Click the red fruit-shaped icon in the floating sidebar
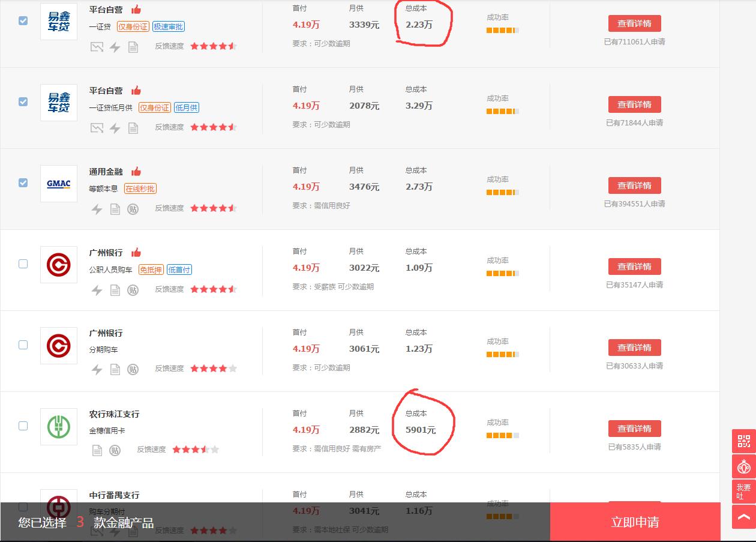The width and height of the screenshot is (756, 542). point(744,466)
